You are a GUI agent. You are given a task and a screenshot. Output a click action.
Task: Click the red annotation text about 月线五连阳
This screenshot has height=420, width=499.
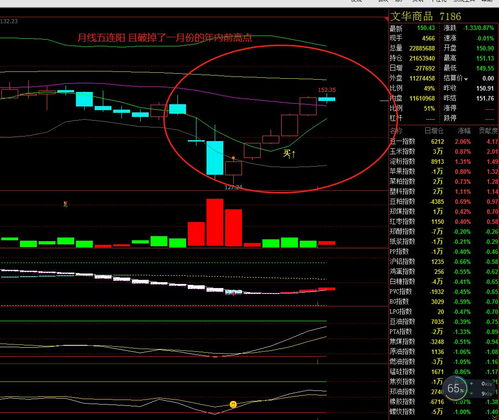click(165, 37)
